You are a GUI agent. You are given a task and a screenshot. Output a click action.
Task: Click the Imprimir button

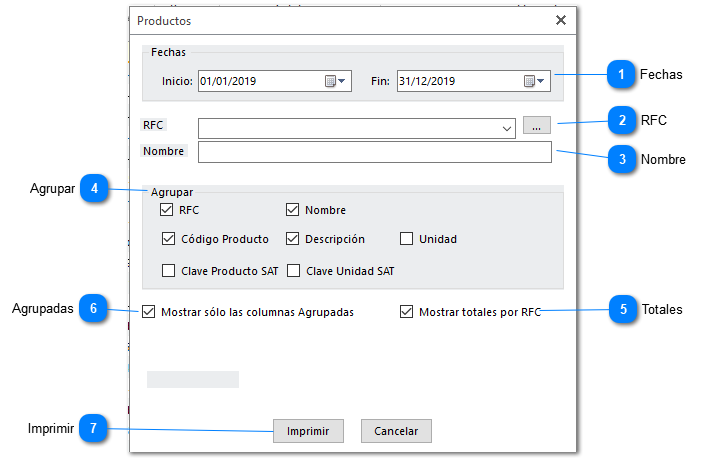click(308, 431)
